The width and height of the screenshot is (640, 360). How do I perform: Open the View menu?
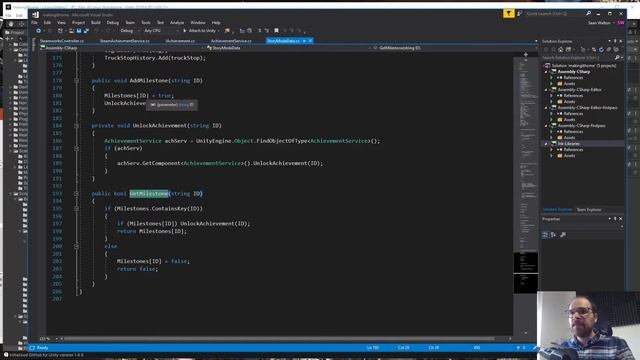pyautogui.click(x=61, y=23)
